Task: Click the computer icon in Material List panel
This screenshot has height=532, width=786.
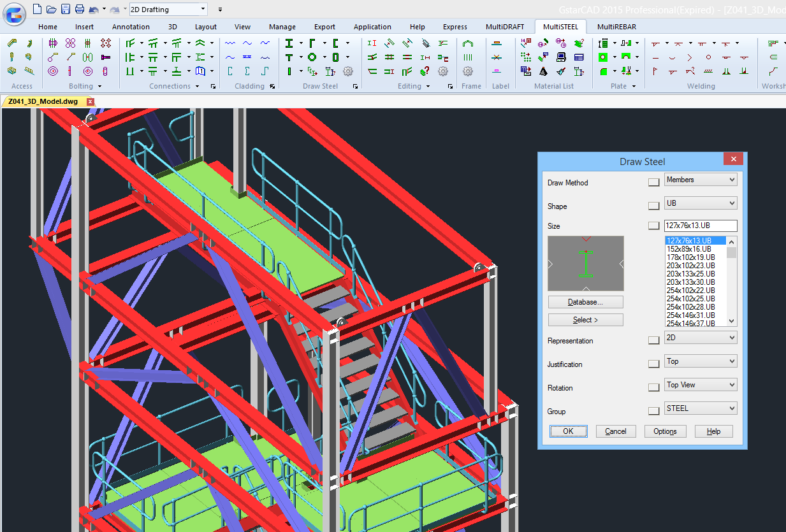Action: (561, 57)
